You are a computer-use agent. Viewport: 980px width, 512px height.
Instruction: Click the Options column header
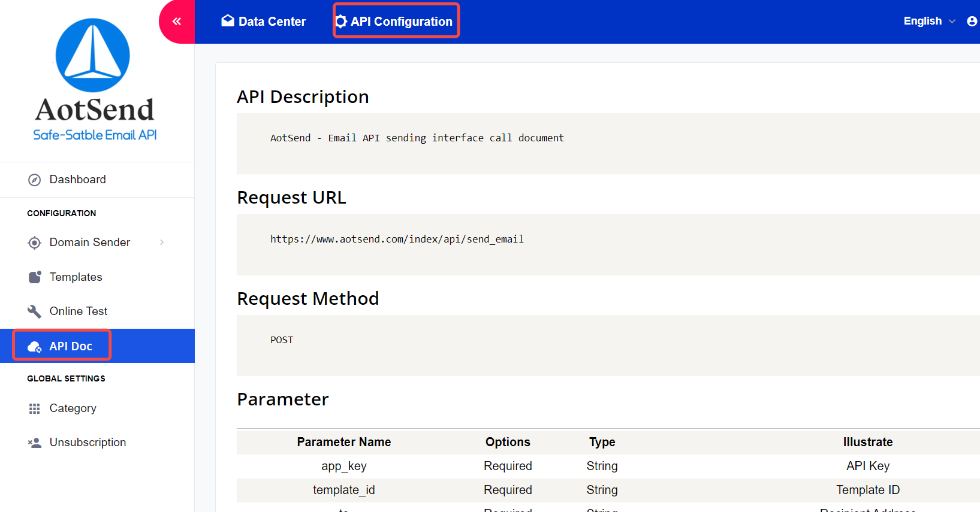click(x=508, y=442)
